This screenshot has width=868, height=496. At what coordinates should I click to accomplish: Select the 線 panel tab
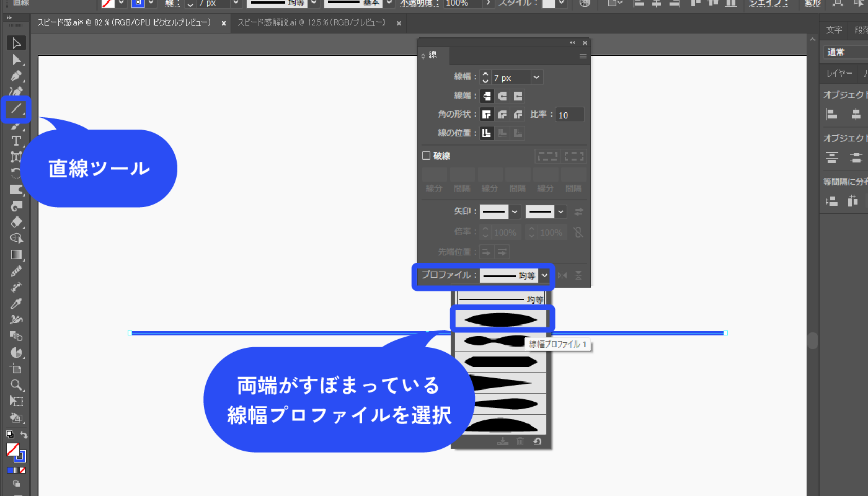432,56
